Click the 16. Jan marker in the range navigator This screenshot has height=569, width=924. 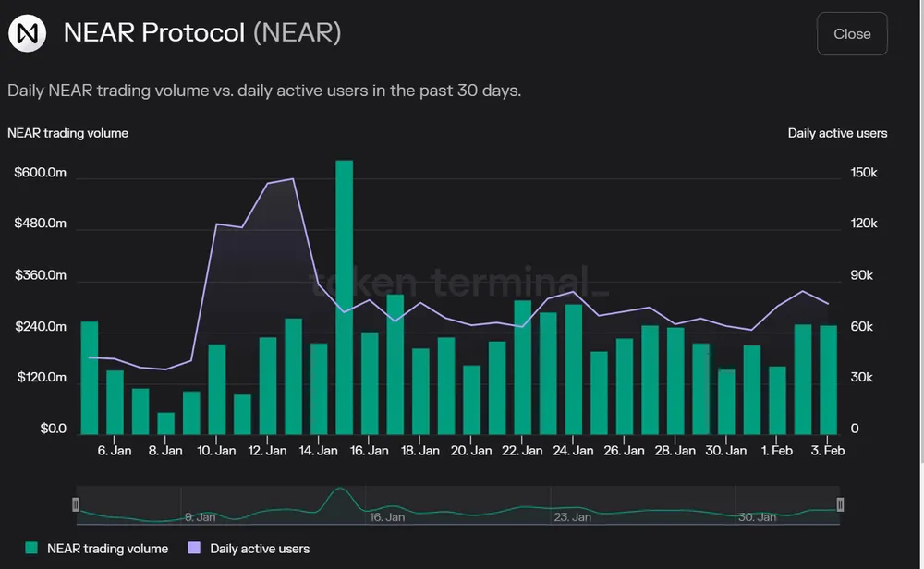tap(387, 517)
